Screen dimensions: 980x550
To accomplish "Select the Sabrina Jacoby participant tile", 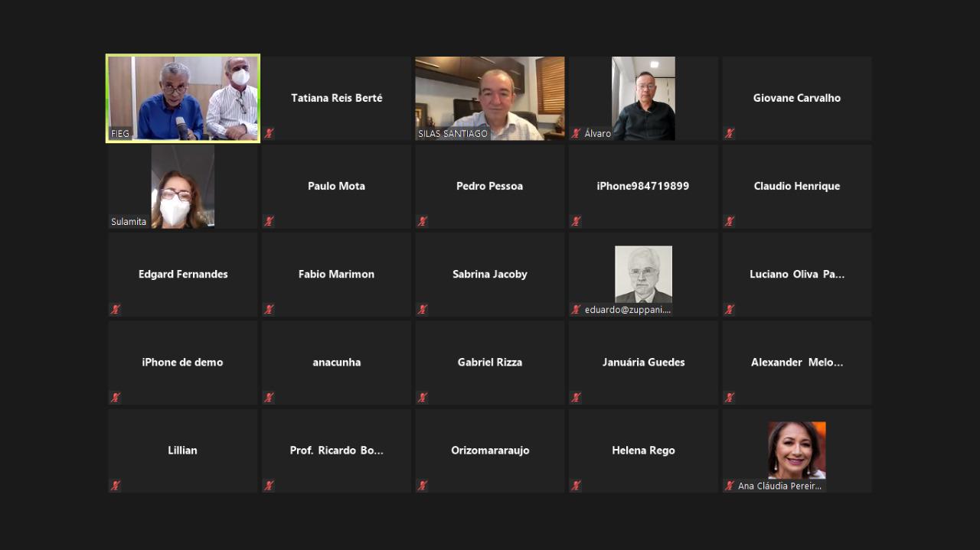I will click(x=490, y=274).
